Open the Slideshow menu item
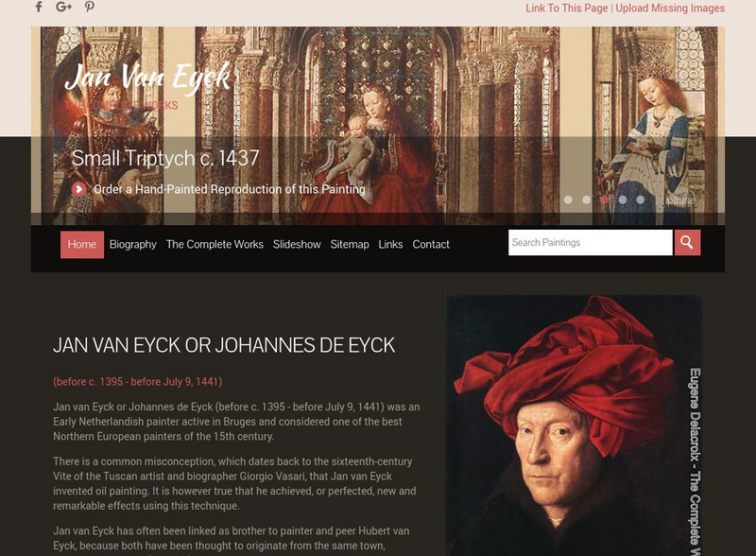Image resolution: width=756 pixels, height=556 pixels. [x=297, y=245]
